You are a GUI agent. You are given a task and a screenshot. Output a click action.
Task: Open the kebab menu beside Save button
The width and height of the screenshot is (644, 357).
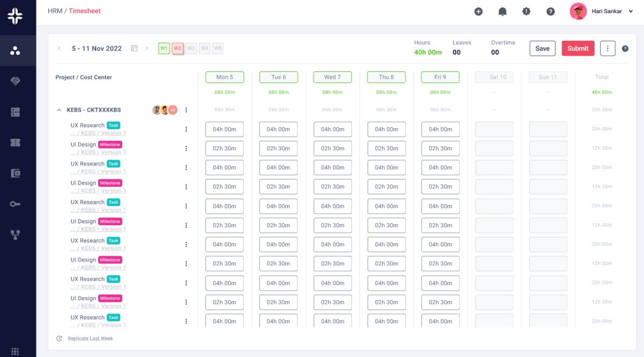click(x=608, y=48)
